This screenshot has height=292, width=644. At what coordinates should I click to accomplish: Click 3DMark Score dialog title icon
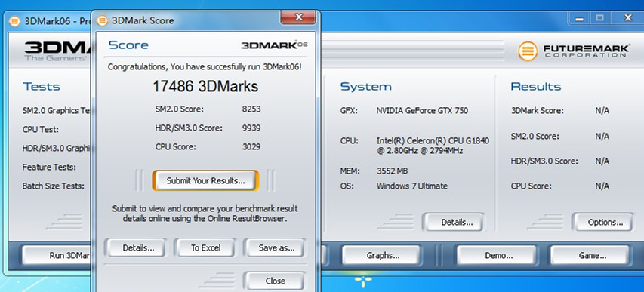tap(102, 20)
